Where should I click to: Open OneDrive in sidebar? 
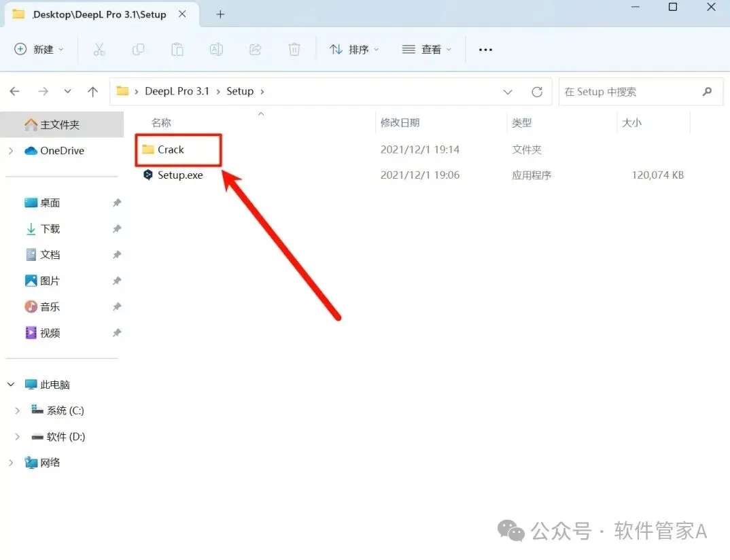(54, 151)
